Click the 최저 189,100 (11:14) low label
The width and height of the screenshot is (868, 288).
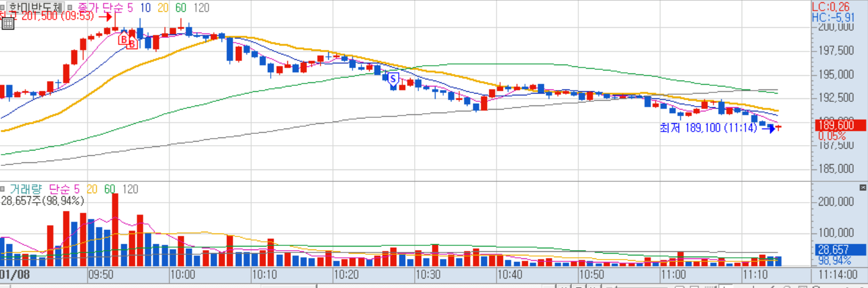pyautogui.click(x=708, y=127)
